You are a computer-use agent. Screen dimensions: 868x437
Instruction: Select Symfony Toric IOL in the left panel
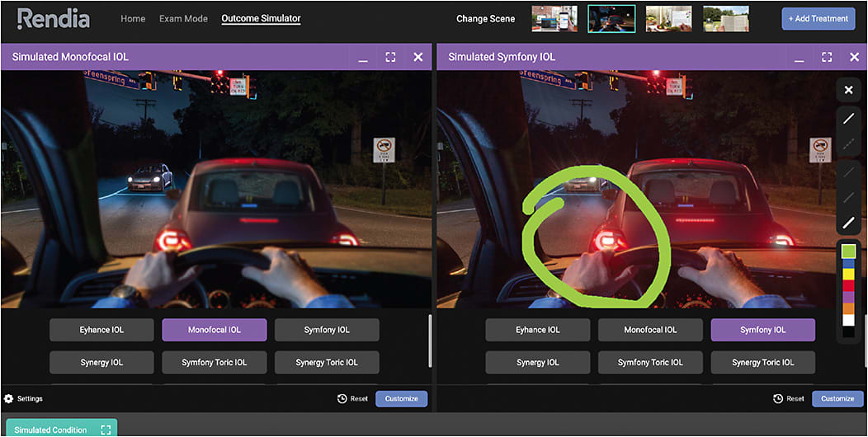coord(215,362)
